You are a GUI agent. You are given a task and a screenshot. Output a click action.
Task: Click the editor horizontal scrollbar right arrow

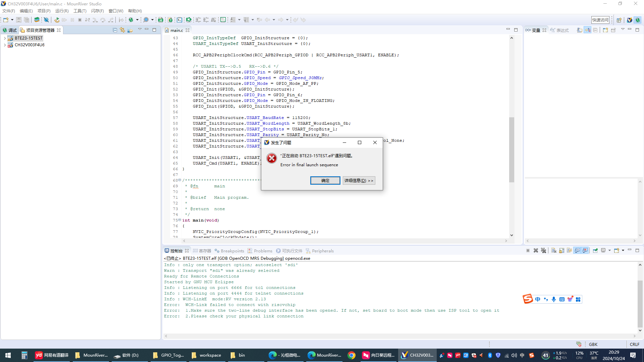pos(506,241)
